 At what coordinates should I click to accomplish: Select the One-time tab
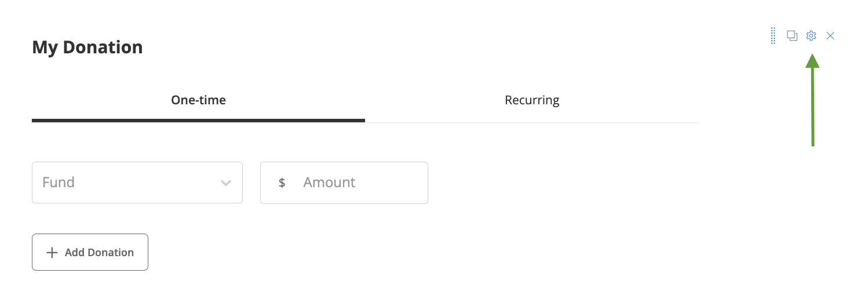pyautogui.click(x=198, y=100)
